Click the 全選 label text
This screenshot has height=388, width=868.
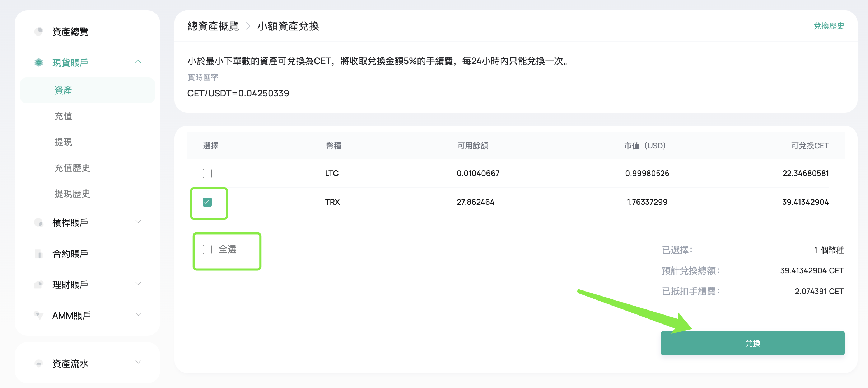pos(228,249)
